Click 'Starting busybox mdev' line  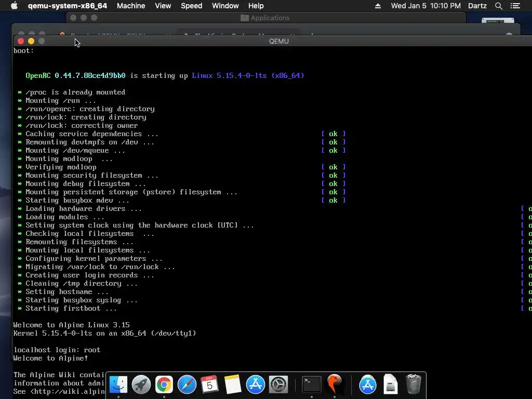point(77,200)
